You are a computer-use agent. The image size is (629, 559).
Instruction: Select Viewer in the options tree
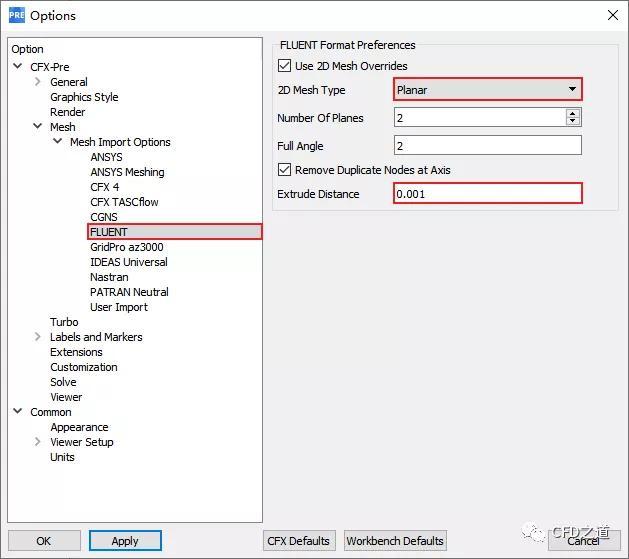[66, 397]
